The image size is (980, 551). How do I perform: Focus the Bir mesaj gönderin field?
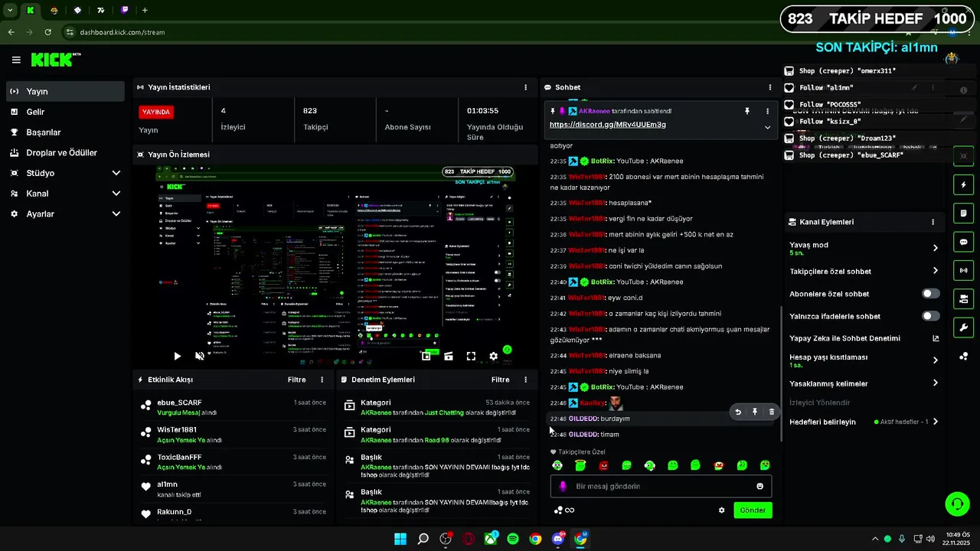pyautogui.click(x=661, y=486)
